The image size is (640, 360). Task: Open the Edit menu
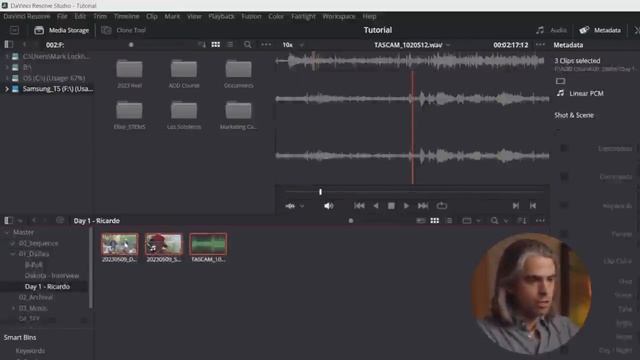(80, 16)
